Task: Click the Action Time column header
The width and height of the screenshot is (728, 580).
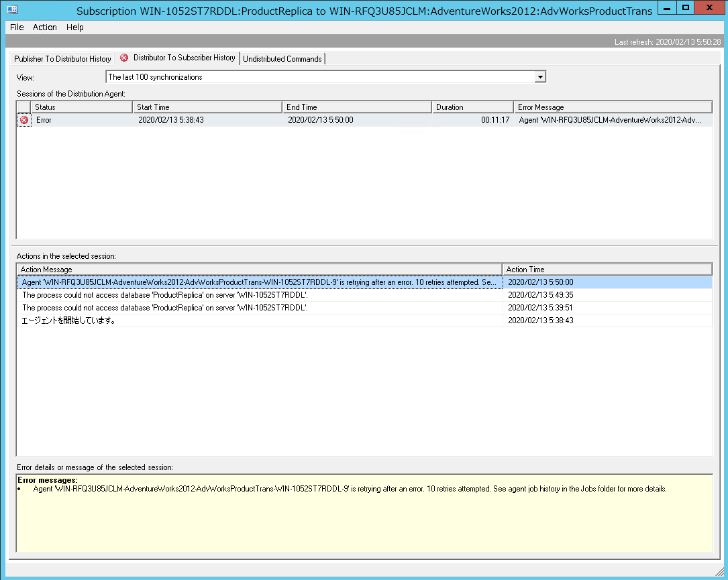Action: [607, 270]
